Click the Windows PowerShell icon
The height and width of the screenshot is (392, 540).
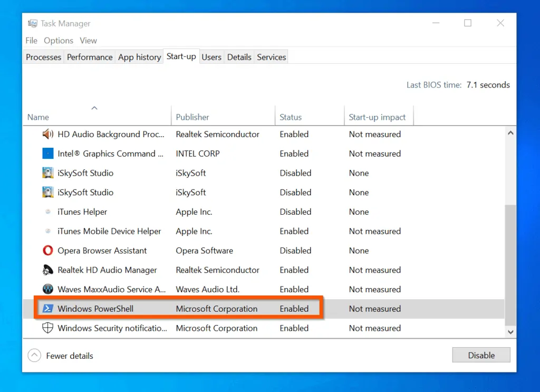(x=47, y=308)
